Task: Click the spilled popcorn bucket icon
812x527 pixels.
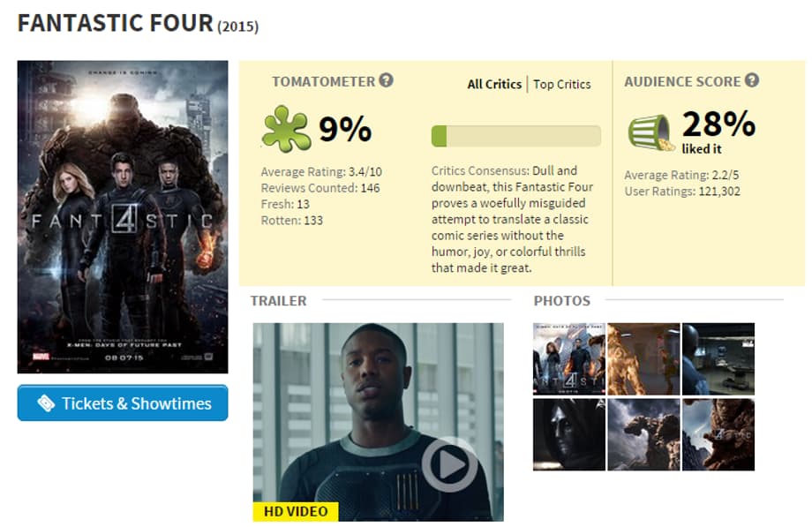Action: (x=651, y=132)
